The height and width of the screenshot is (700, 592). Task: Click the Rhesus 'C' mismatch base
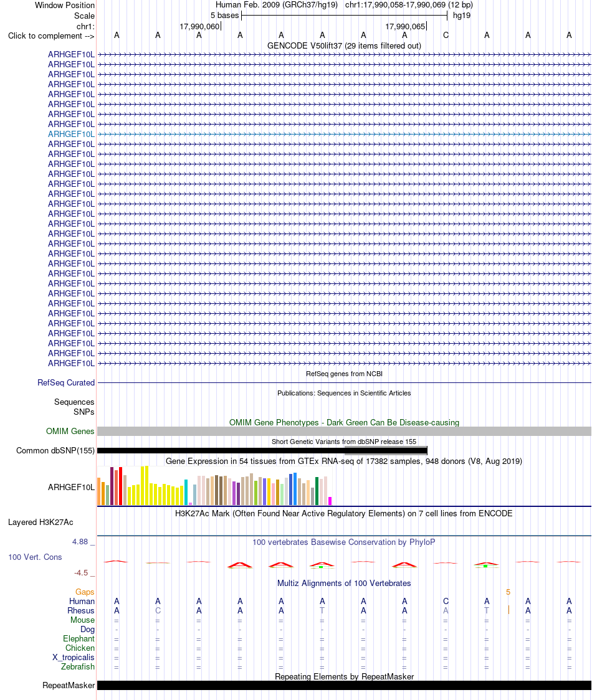click(x=158, y=611)
